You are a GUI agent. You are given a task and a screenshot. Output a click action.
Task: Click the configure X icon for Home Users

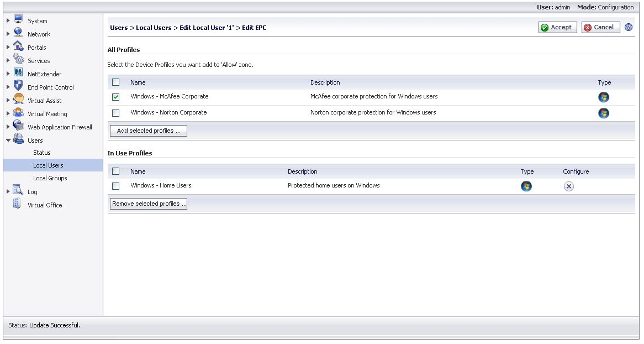click(x=568, y=186)
